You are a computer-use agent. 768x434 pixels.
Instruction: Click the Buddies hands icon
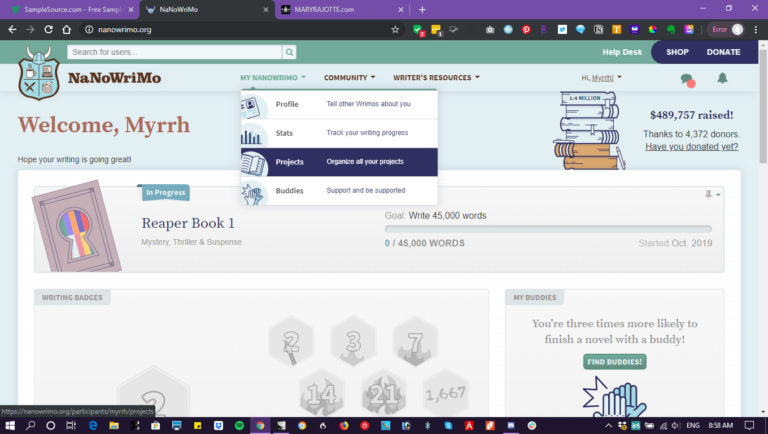click(x=253, y=191)
